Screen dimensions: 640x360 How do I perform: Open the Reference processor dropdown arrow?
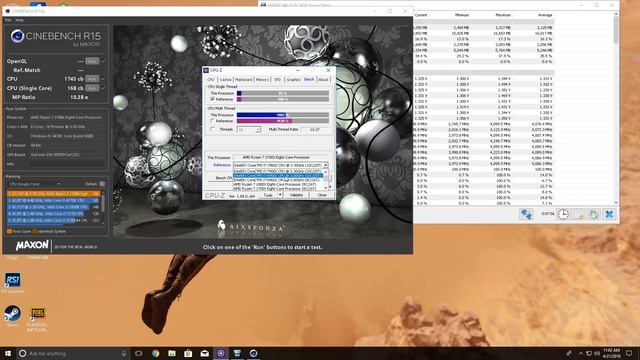tap(325, 165)
